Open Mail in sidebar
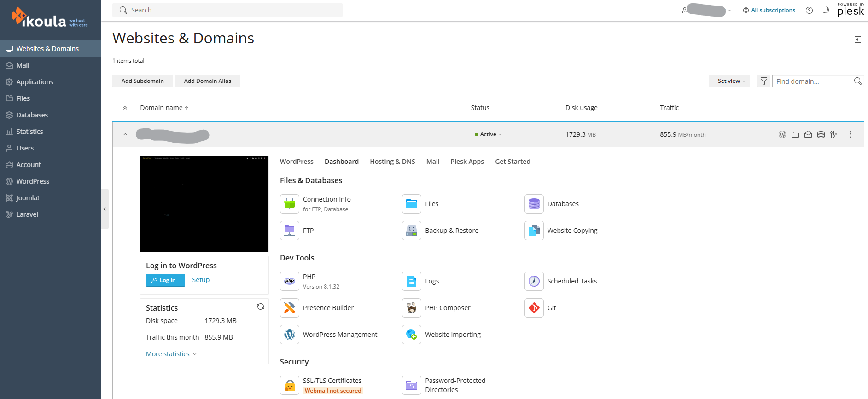Screen dimensions: 868x399 click(51, 65)
